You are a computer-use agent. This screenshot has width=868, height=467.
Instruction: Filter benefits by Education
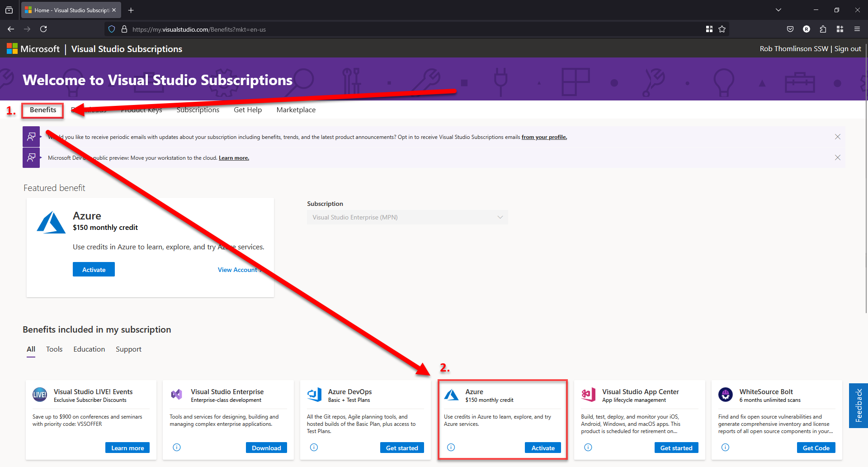click(89, 349)
